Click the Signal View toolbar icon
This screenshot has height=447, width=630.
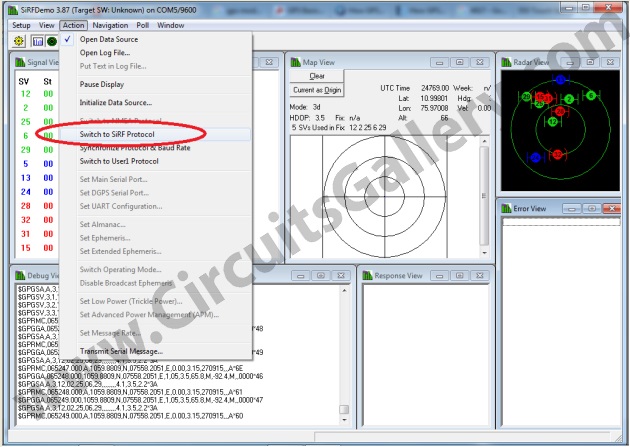click(37, 41)
